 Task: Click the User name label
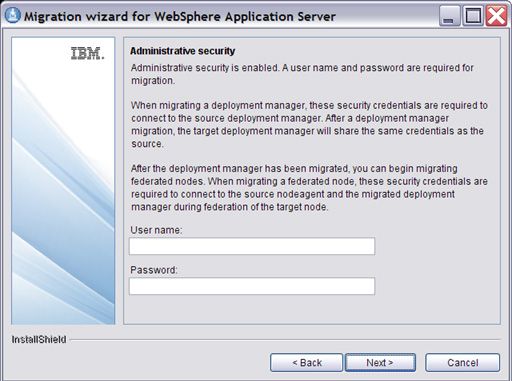click(x=156, y=230)
